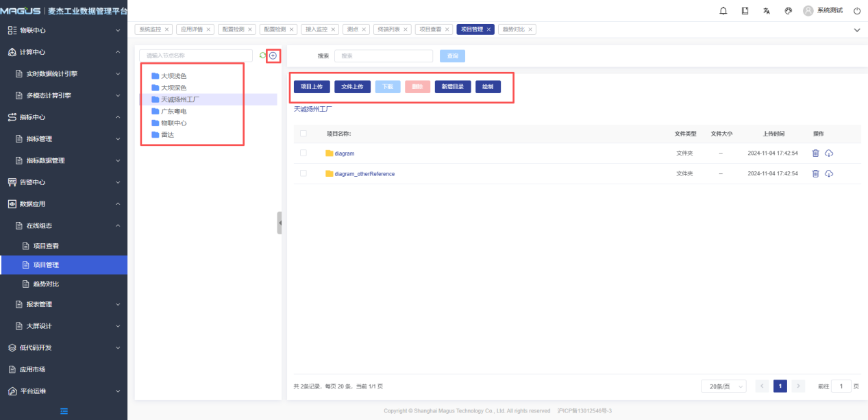Click the notification bell icon
Viewport: 868px width, 420px height.
[x=723, y=11]
